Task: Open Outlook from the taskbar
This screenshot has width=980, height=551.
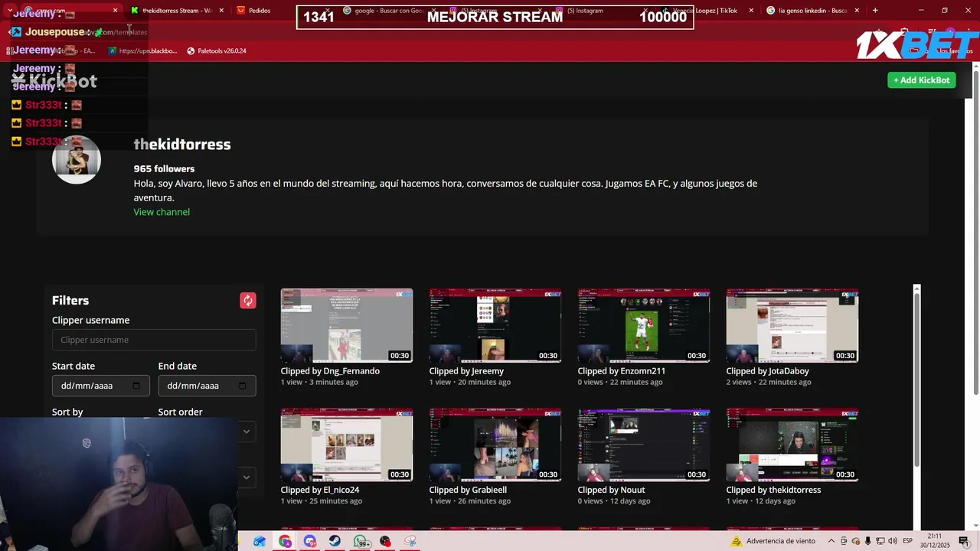Action: coord(260,541)
